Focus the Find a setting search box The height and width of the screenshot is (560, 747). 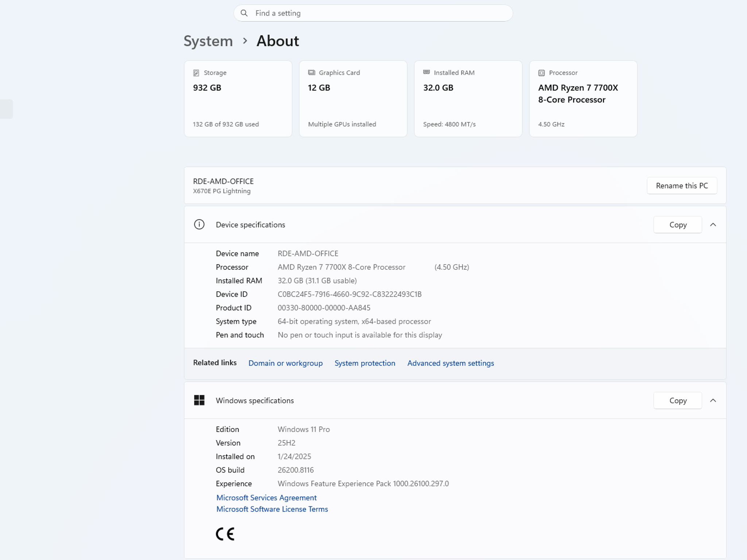pos(373,13)
